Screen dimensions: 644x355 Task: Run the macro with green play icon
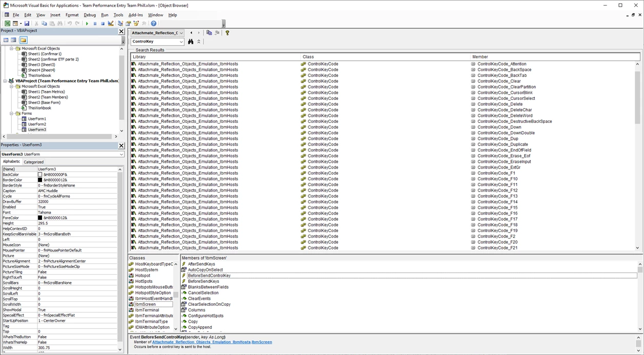click(x=87, y=24)
